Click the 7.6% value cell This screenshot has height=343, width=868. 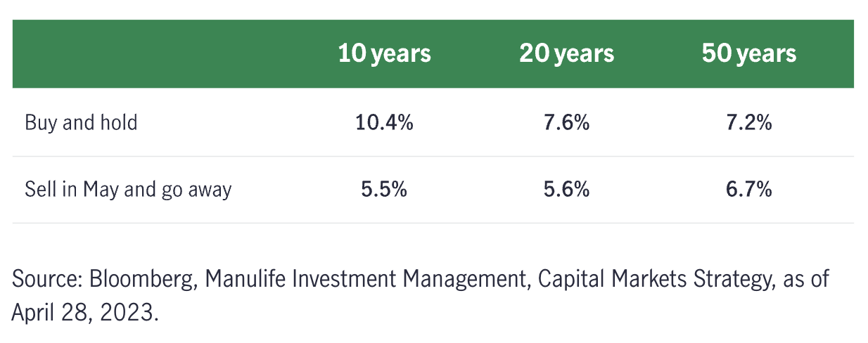(566, 123)
